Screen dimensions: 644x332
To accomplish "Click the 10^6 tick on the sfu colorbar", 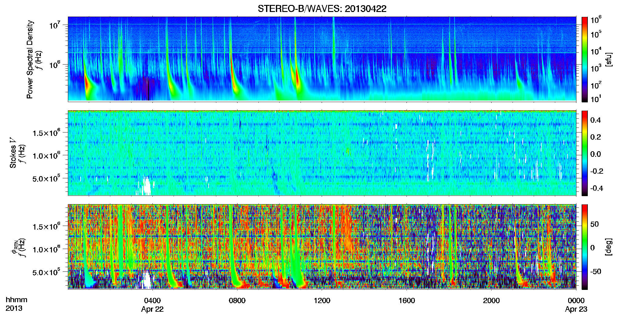I will tap(596, 20).
